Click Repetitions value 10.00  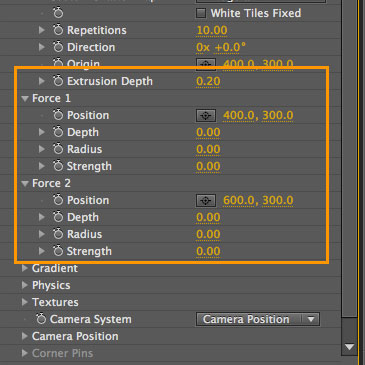tap(212, 30)
